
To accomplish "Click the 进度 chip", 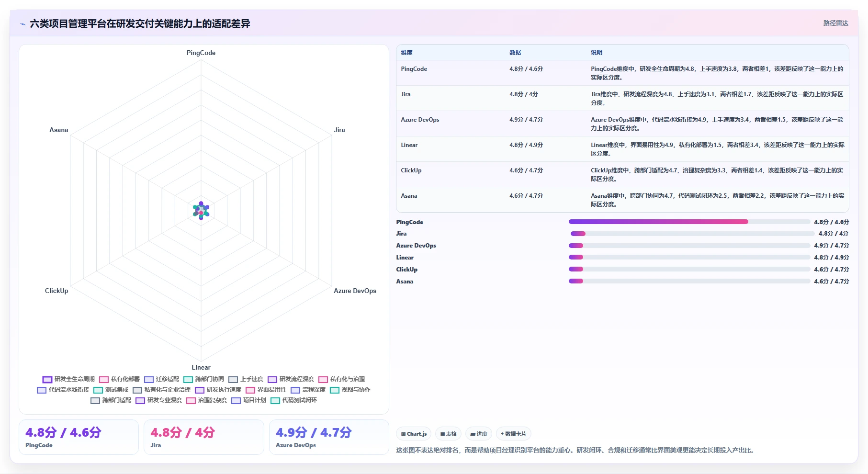I will coord(479,434).
